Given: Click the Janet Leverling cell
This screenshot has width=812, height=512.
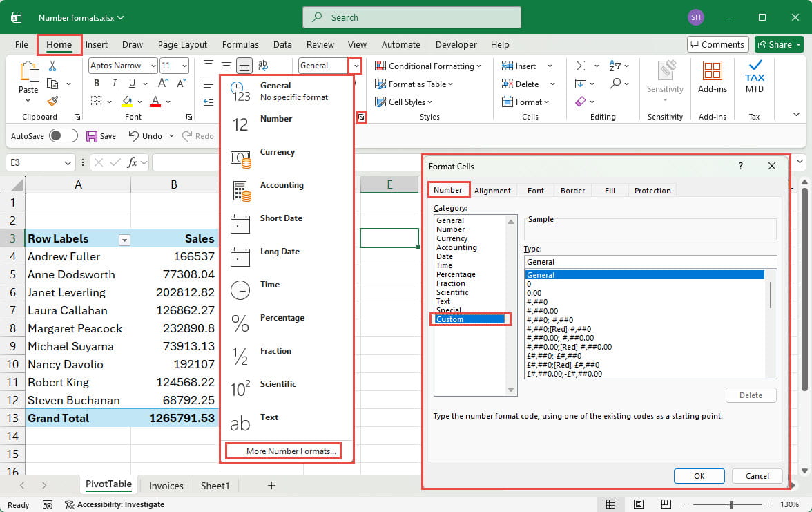Looking at the screenshot, I should (x=77, y=292).
